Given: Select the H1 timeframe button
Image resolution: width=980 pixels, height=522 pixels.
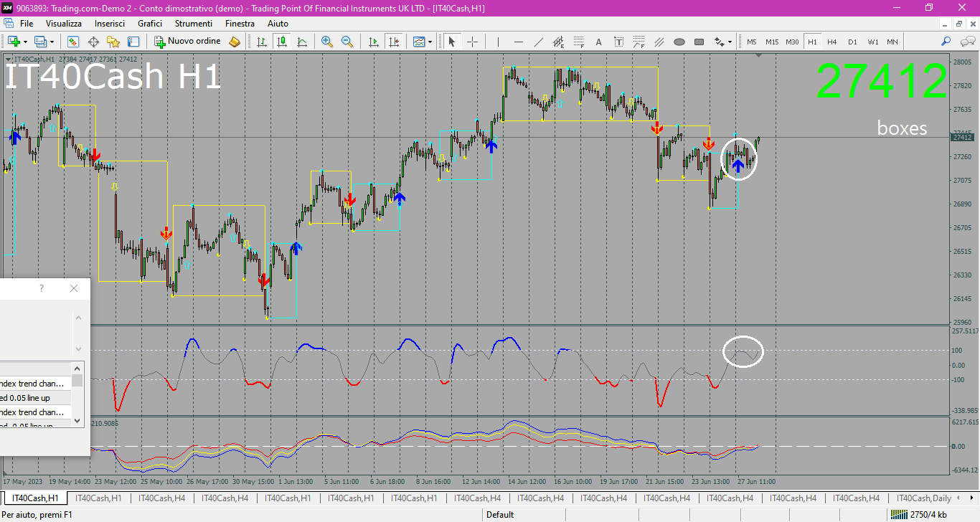Looking at the screenshot, I should [812, 42].
